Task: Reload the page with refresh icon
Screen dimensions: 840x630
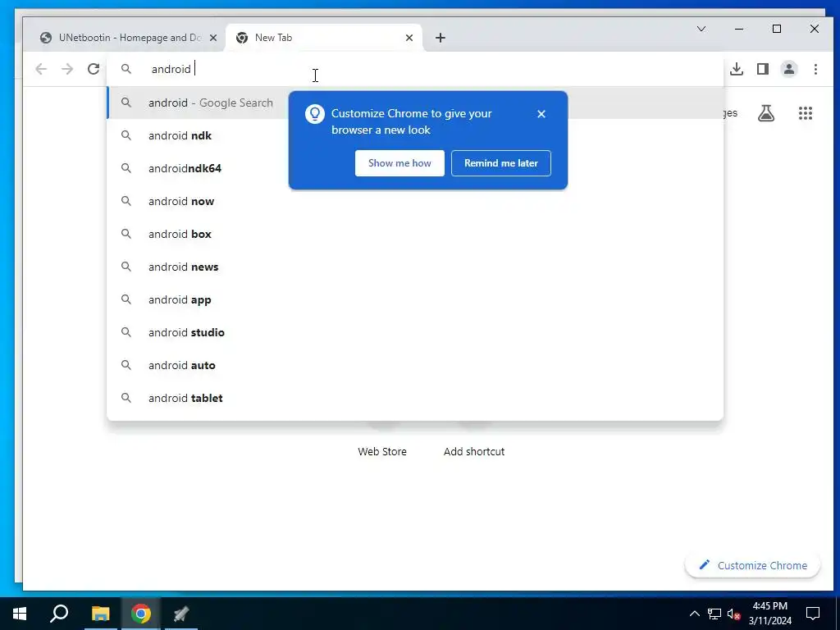Action: coord(94,69)
